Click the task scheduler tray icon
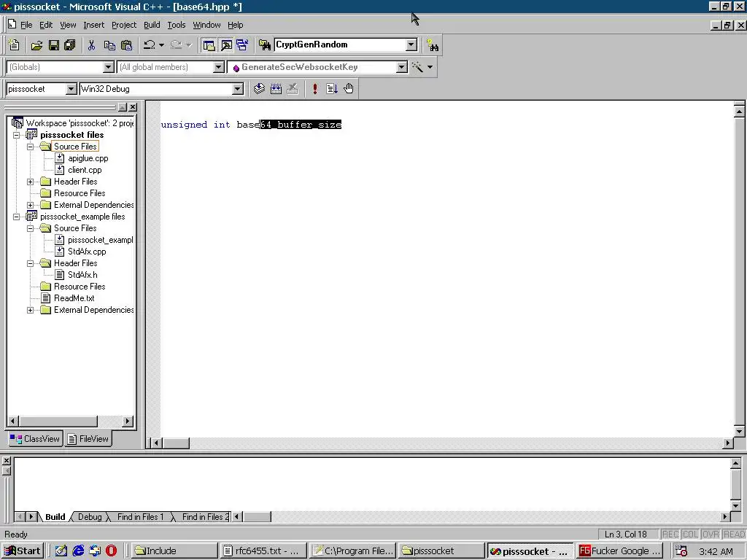The width and height of the screenshot is (747, 560). 681,551
